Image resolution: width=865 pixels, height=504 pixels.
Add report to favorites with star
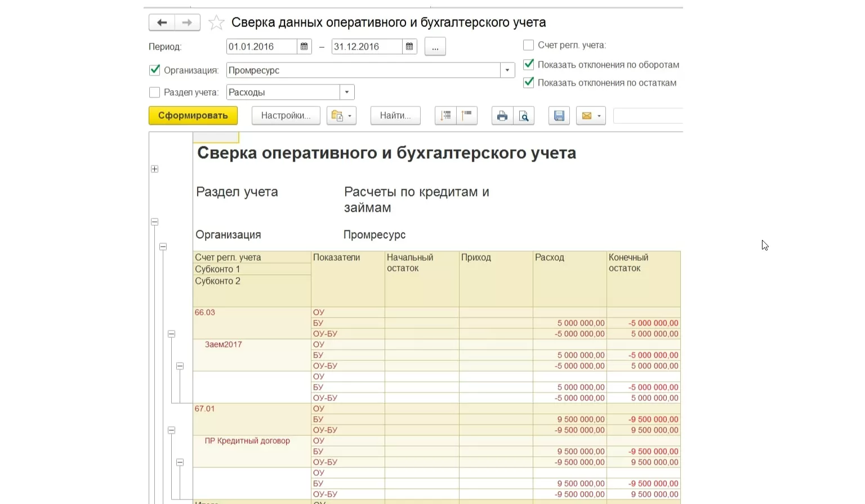216,23
